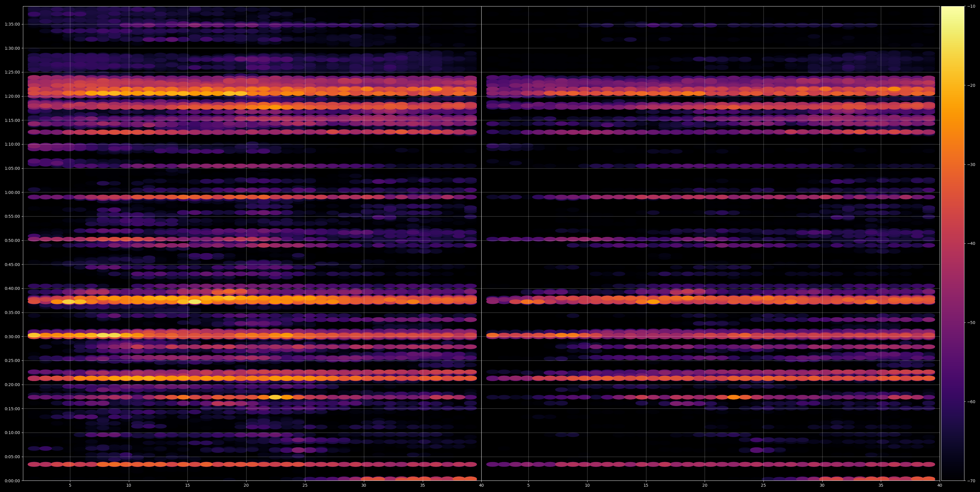Click the 0:15:00 y-axis tick label
The height and width of the screenshot is (492, 980).
pos(12,409)
